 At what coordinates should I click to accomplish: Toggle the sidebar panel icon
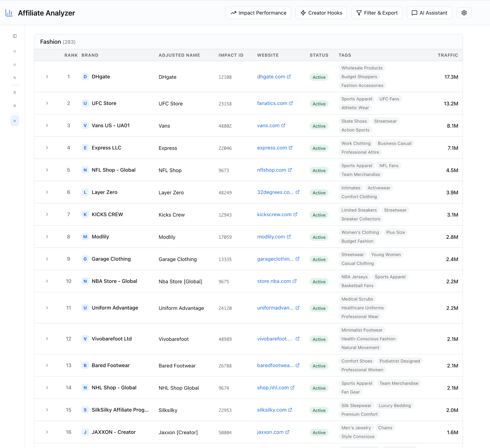[15, 36]
